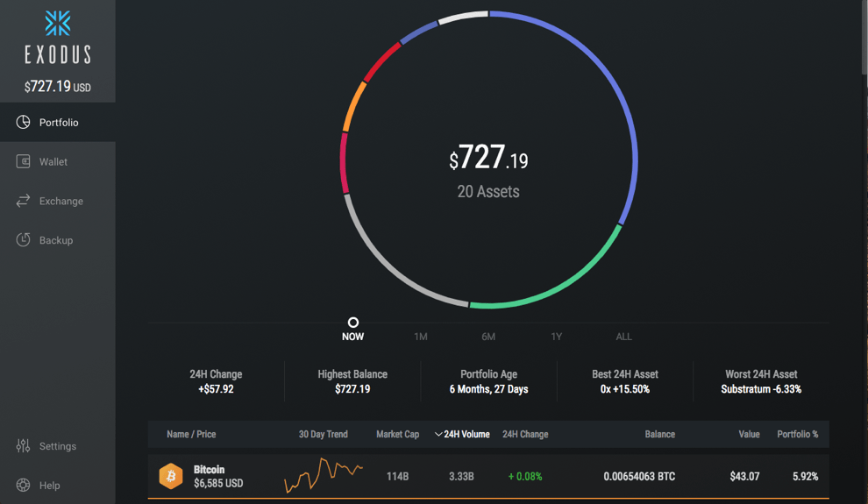Switch timeline to 1Y
The width and height of the screenshot is (868, 504).
tap(557, 337)
